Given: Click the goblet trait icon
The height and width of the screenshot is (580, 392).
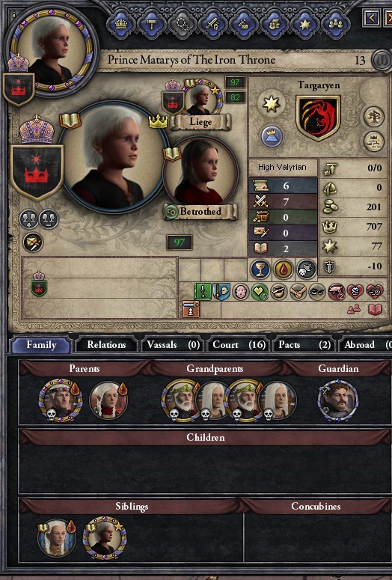Looking at the screenshot, I should click(260, 269).
